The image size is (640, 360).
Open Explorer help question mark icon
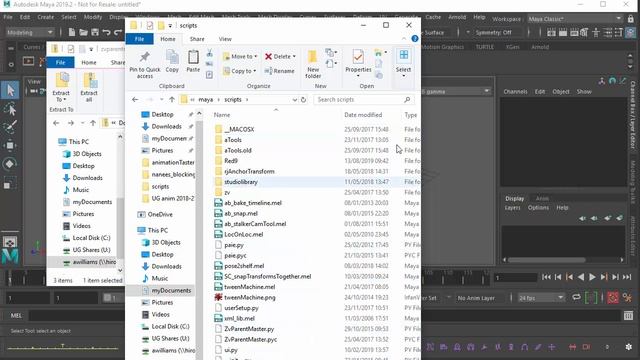click(x=415, y=39)
